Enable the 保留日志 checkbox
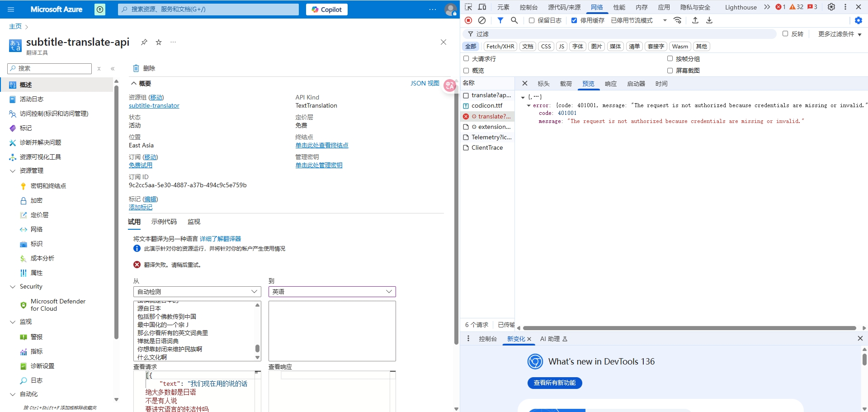 [x=532, y=20]
